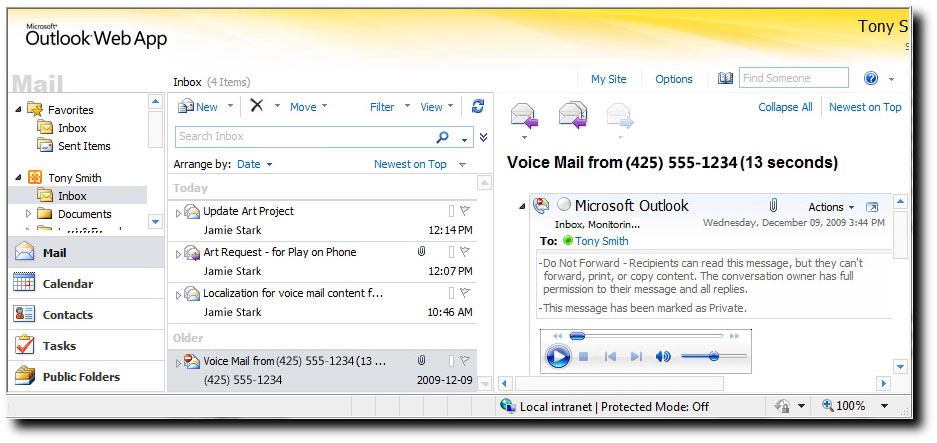Open the Move menu
This screenshot has width=937, height=443.
(308, 107)
